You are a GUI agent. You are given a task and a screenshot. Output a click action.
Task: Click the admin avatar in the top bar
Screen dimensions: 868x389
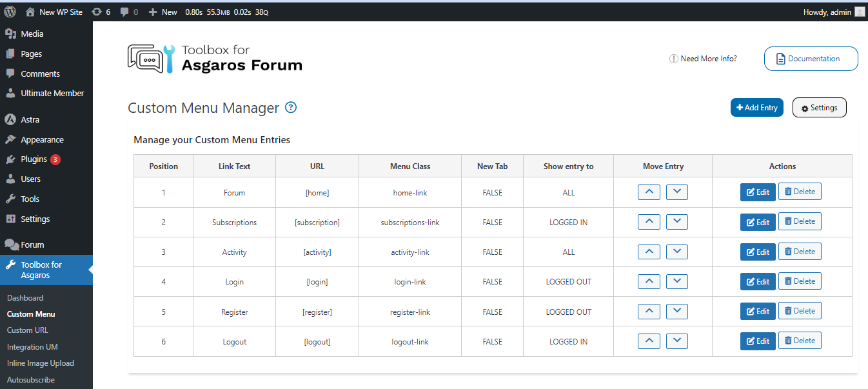860,12
